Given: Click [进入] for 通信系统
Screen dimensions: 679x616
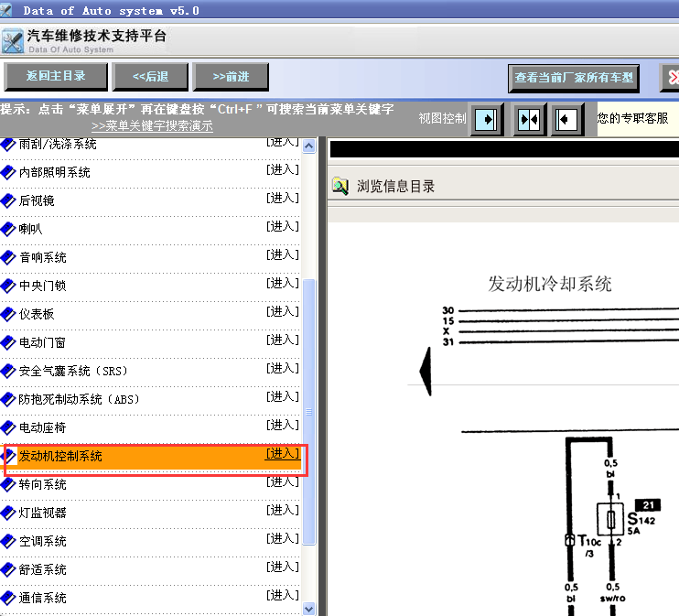Looking at the screenshot, I should tap(283, 595).
